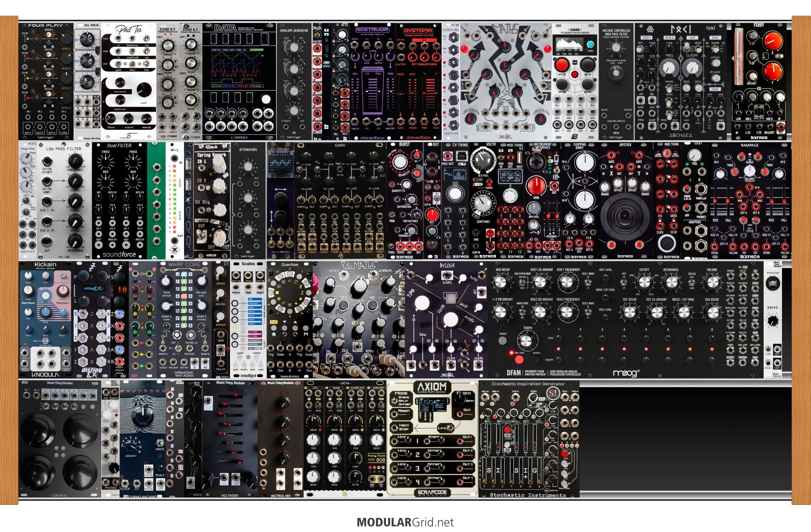Flip the Voltio Range switch
This screenshot has height=532, width=811.
pos(489,182)
